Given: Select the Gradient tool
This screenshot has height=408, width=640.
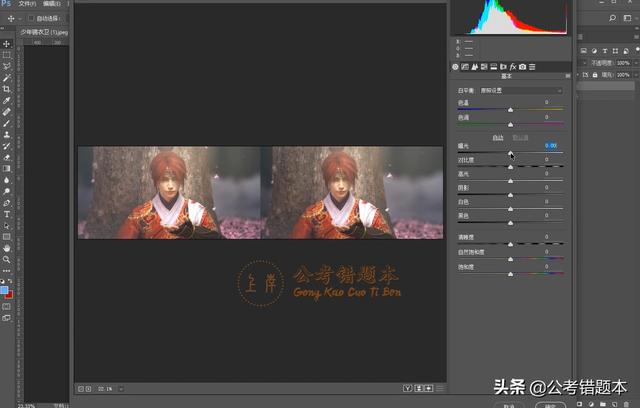Looking at the screenshot, I should [7, 169].
